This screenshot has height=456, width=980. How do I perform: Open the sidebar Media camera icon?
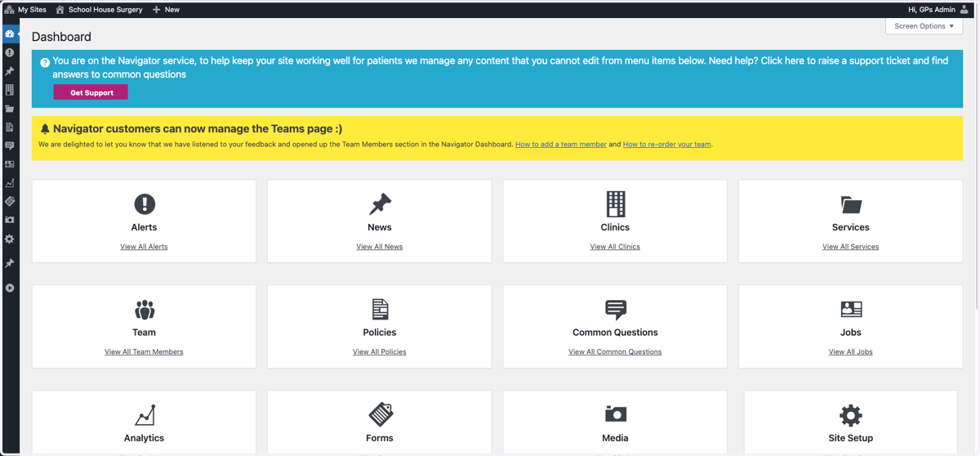pos(10,220)
